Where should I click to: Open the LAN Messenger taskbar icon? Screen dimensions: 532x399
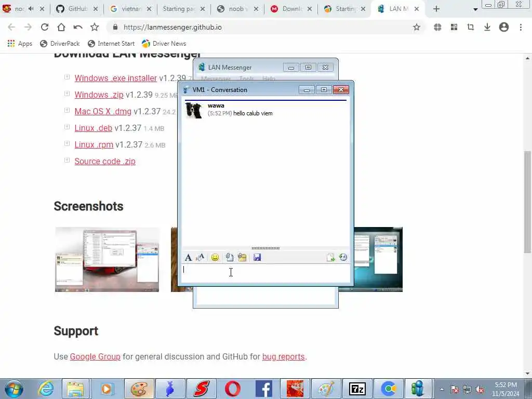coord(418,389)
